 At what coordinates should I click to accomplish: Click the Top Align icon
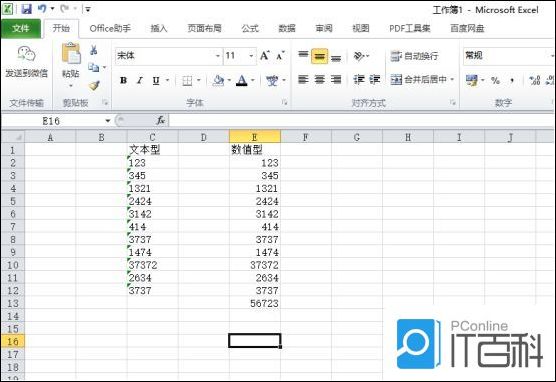click(x=303, y=56)
